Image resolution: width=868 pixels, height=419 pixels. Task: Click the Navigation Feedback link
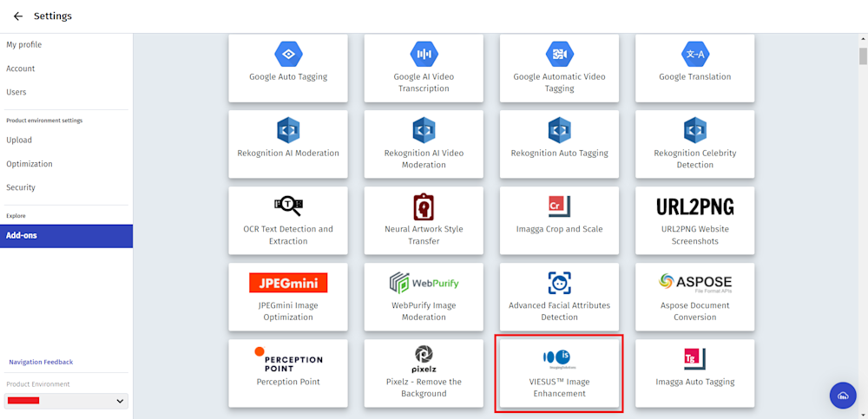[41, 362]
